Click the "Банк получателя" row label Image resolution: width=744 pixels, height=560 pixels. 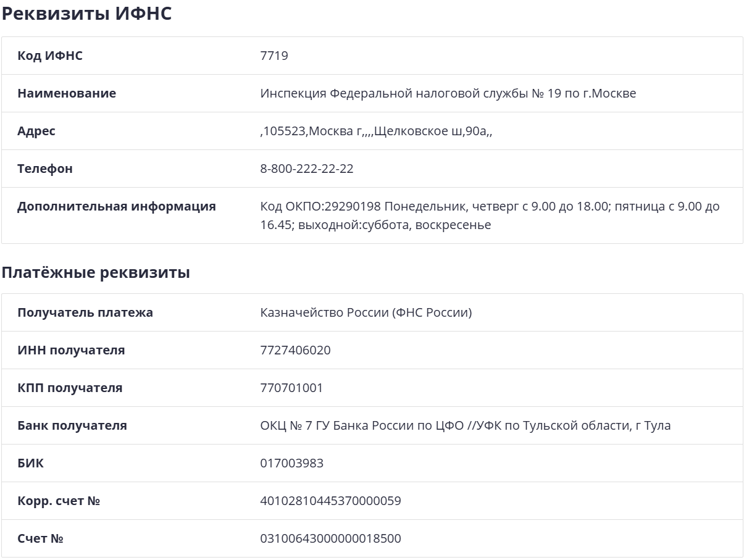pyautogui.click(x=72, y=426)
